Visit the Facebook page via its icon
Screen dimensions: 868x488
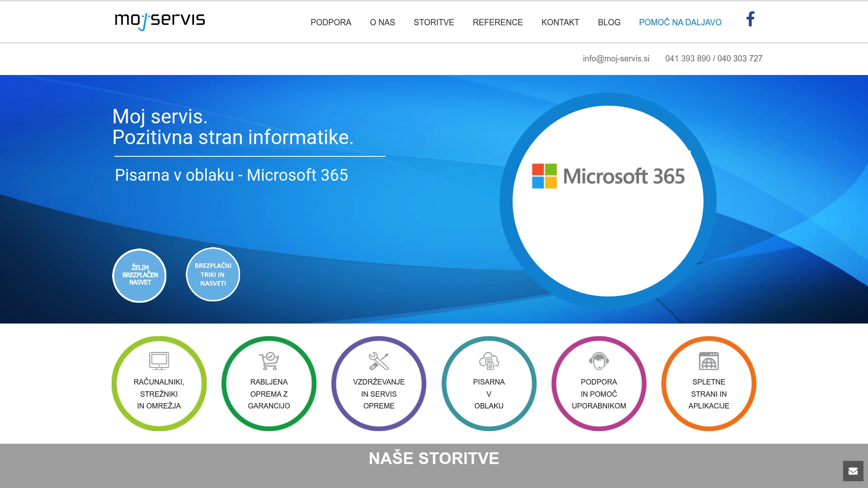[750, 19]
